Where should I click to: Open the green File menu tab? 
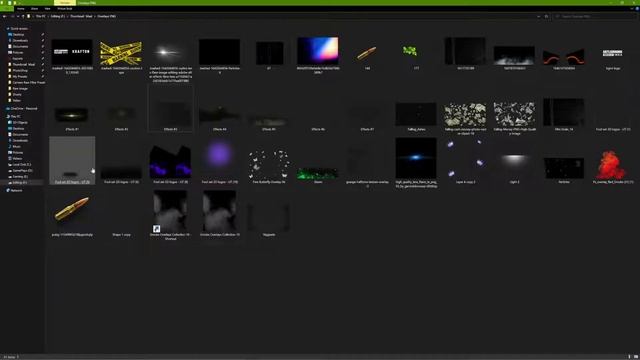tap(7, 9)
